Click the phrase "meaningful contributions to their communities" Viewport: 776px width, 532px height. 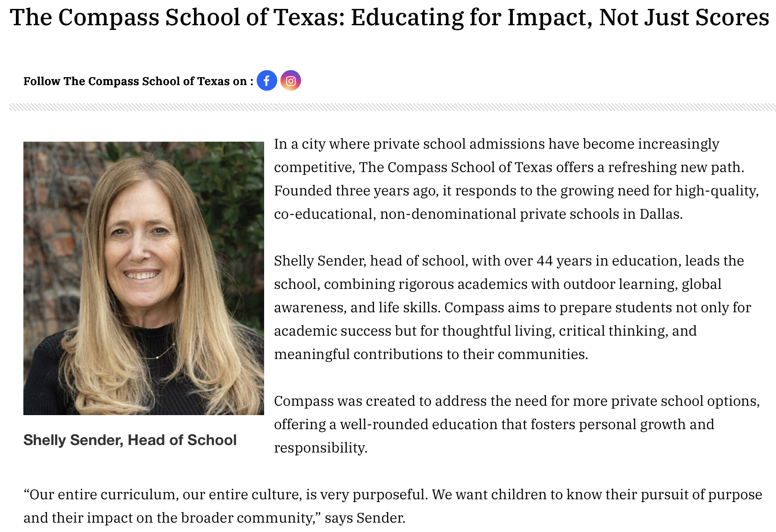[x=431, y=354]
